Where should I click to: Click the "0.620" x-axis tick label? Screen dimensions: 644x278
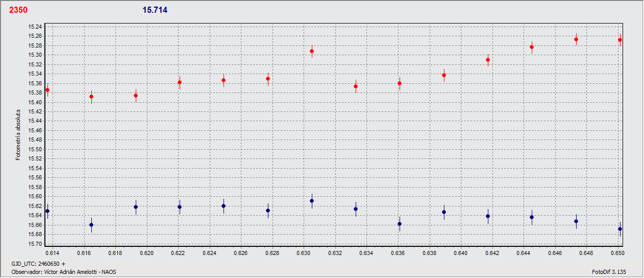pos(146,253)
